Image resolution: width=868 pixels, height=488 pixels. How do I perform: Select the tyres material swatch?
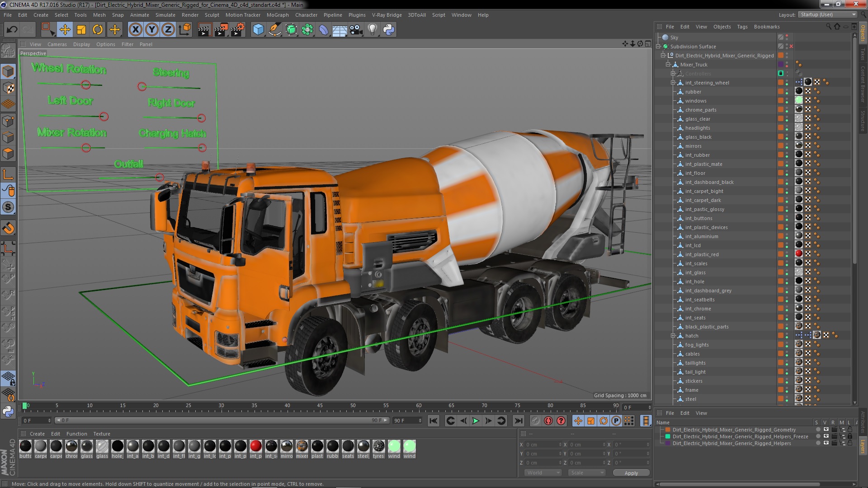378,446
